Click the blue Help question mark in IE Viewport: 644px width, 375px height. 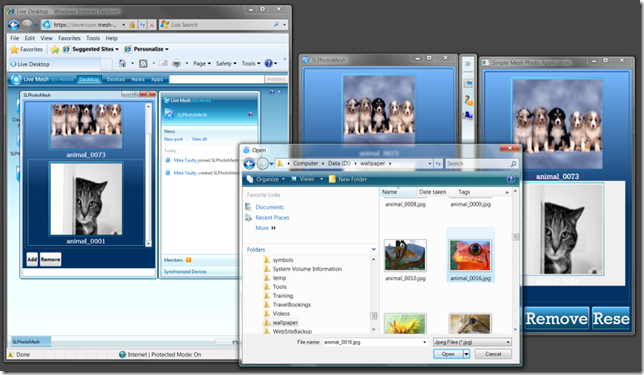point(268,63)
